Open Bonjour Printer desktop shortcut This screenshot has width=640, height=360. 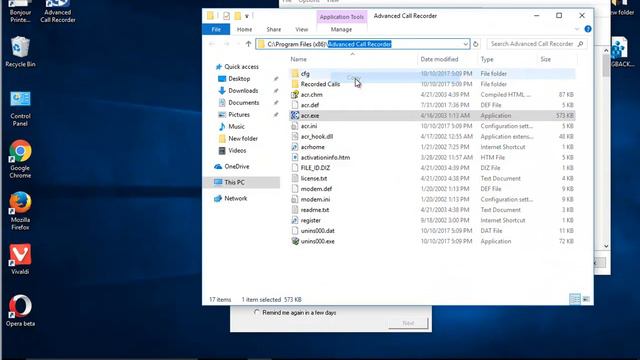pyautogui.click(x=20, y=11)
